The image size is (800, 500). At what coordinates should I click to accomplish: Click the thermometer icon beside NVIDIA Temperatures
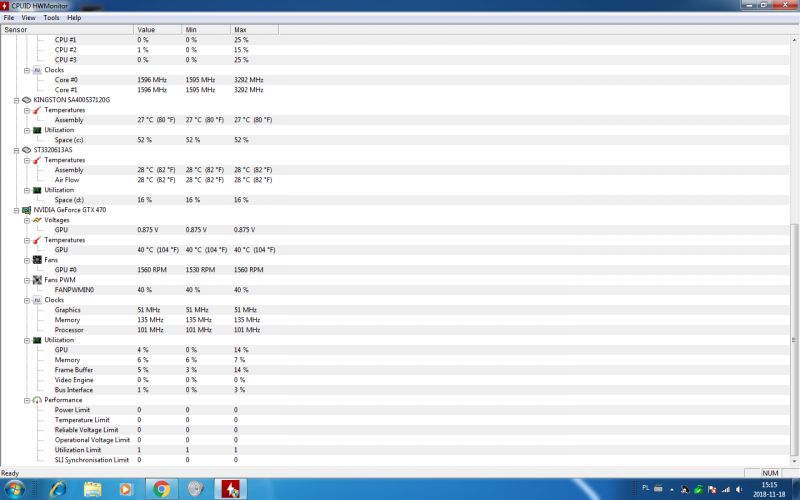coord(37,240)
